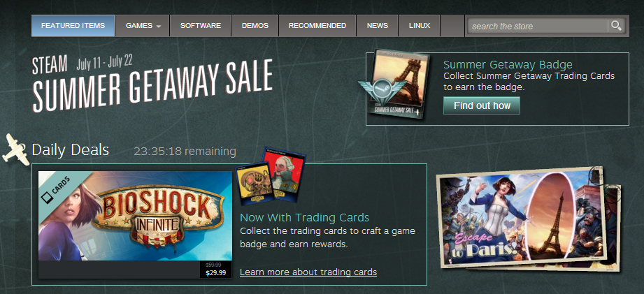Expand the Games dropdown menu
This screenshot has width=644, height=294.
pos(143,25)
